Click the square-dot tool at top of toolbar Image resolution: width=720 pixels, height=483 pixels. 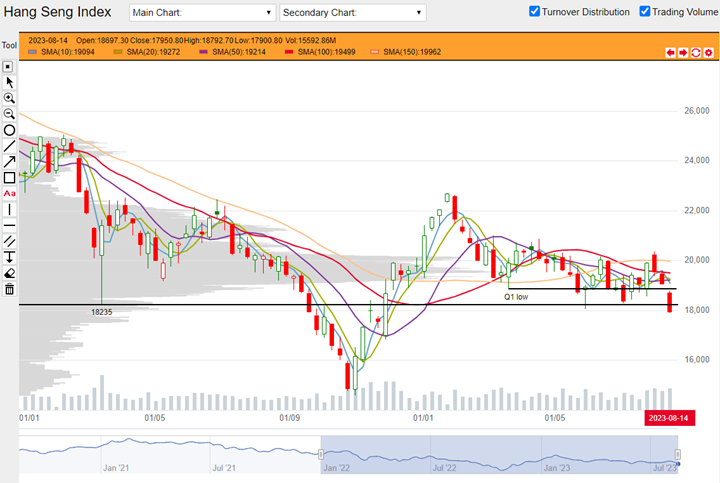8,67
